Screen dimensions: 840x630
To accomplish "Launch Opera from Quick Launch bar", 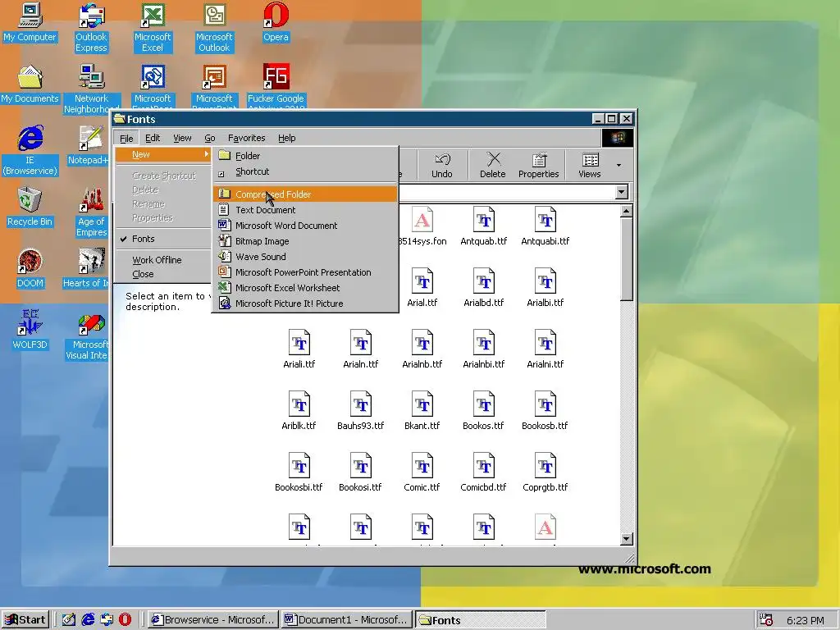I will 125,620.
